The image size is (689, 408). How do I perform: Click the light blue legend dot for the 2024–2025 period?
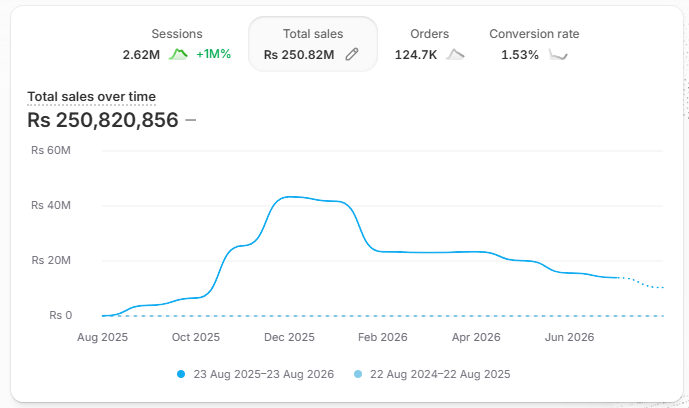358,374
